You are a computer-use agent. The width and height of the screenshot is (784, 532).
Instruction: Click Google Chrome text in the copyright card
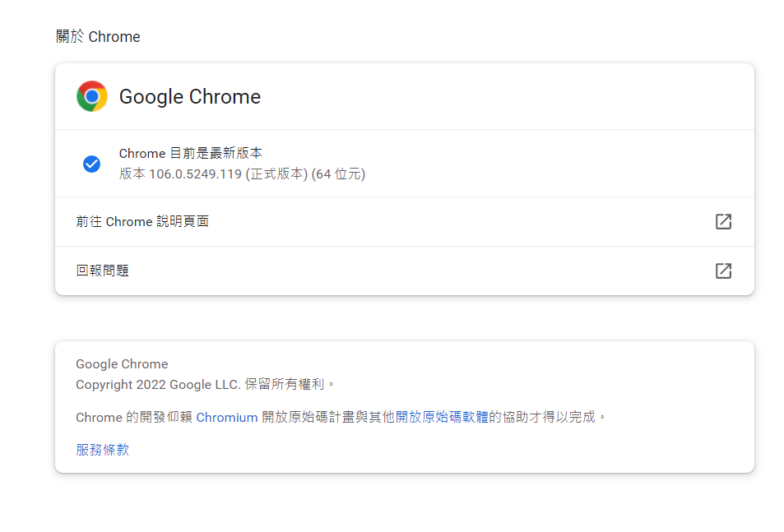click(x=122, y=364)
